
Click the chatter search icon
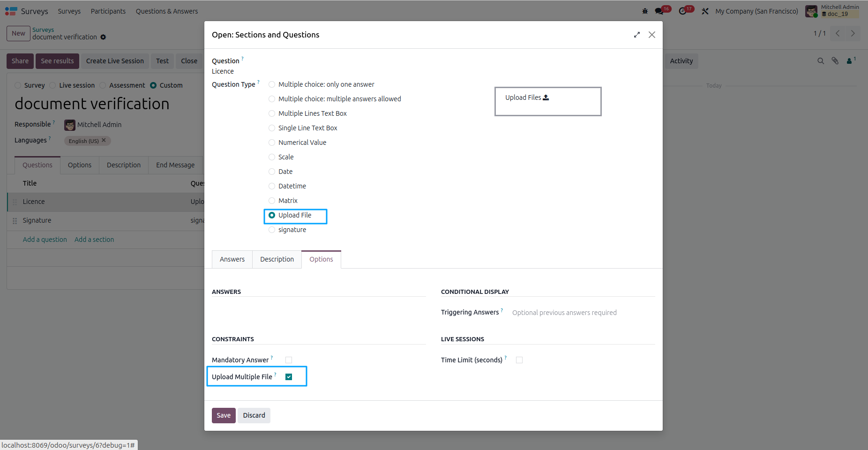pyautogui.click(x=821, y=61)
